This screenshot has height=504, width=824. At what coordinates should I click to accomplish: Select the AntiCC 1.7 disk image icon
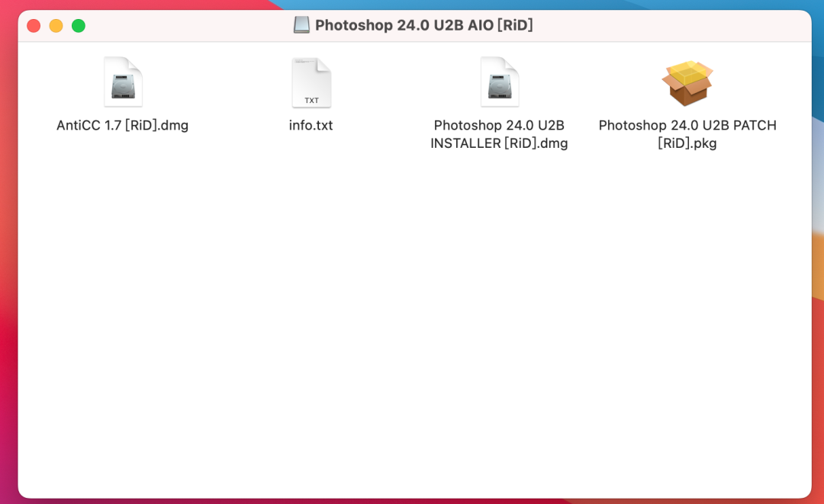pos(123,82)
